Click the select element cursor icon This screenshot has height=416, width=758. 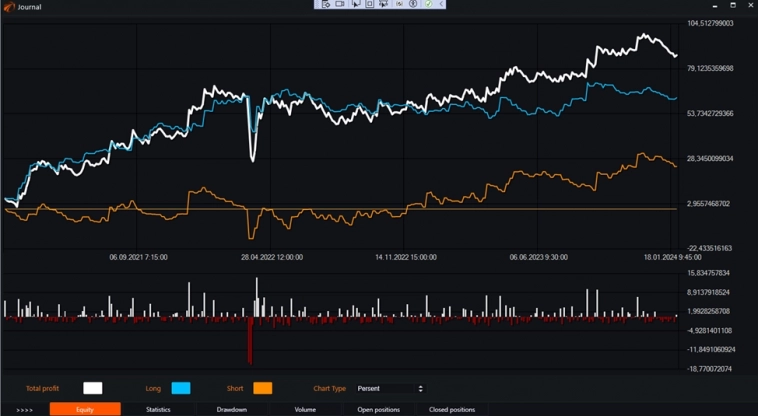tap(355, 4)
